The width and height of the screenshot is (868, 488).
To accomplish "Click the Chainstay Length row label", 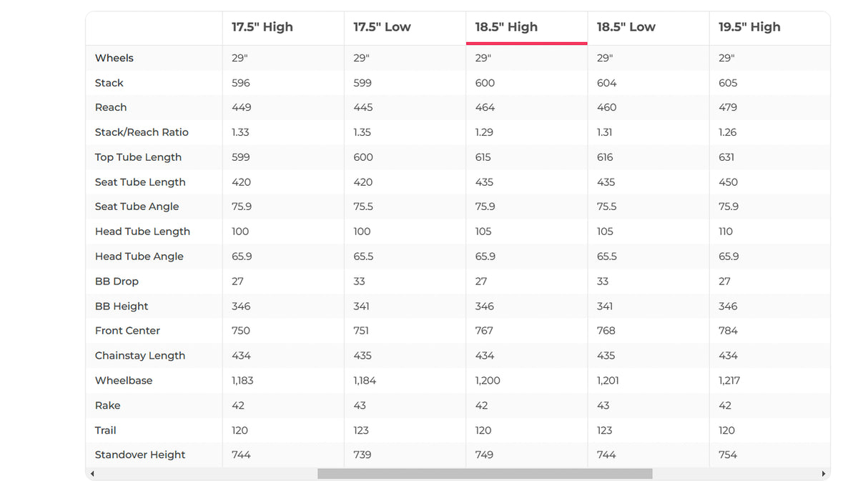I will click(x=140, y=356).
